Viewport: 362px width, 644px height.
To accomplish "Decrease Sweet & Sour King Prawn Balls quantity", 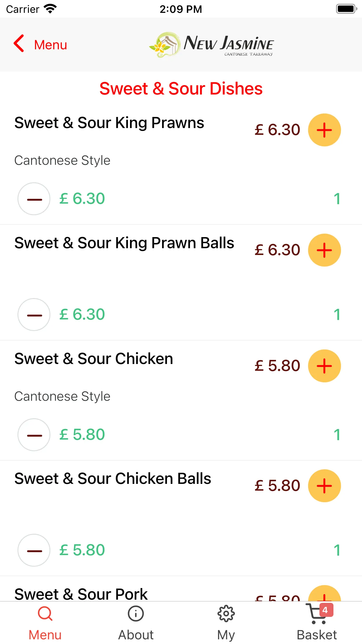I will [34, 315].
